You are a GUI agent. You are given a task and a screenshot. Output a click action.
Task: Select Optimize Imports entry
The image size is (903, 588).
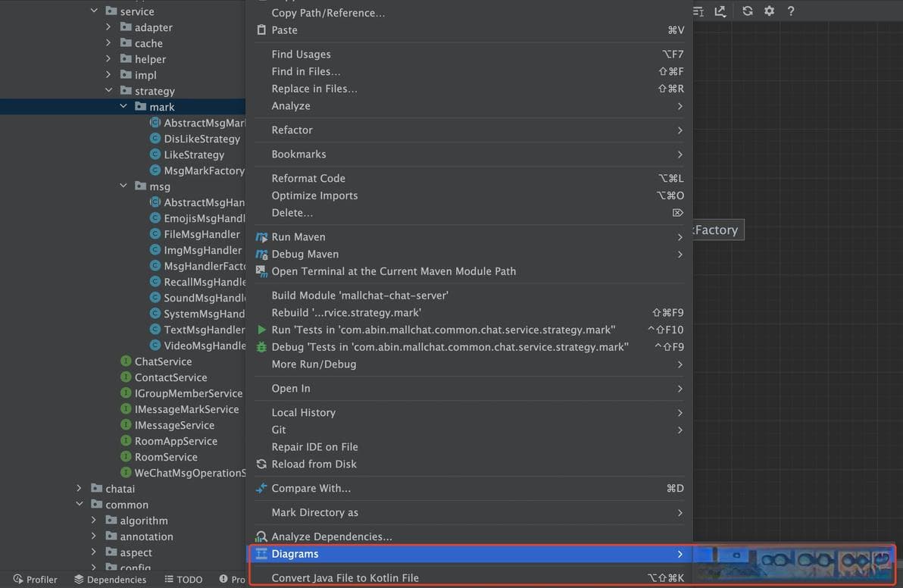click(470, 195)
